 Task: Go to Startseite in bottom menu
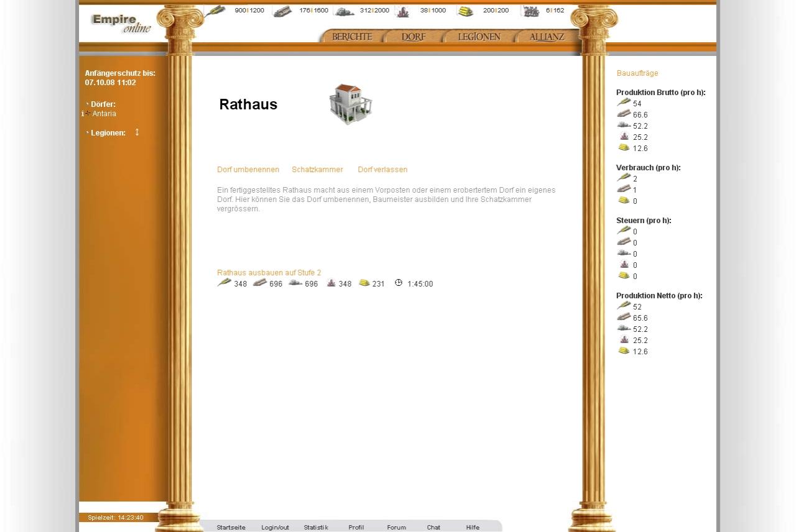coord(231,528)
